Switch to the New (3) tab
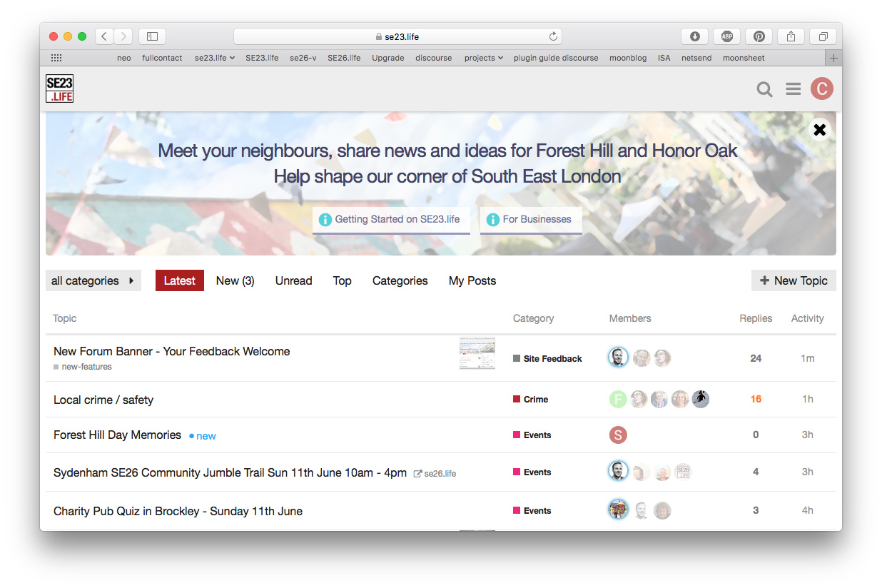 click(235, 280)
